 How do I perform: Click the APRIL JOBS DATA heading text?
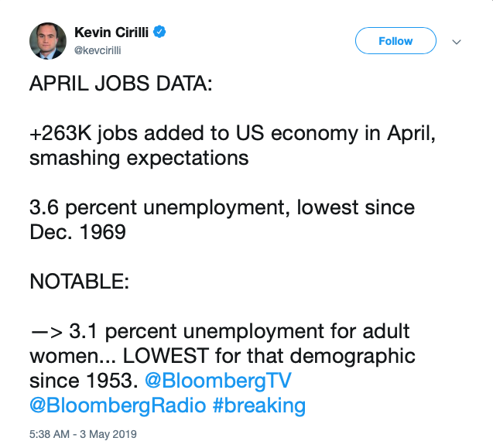click(121, 84)
